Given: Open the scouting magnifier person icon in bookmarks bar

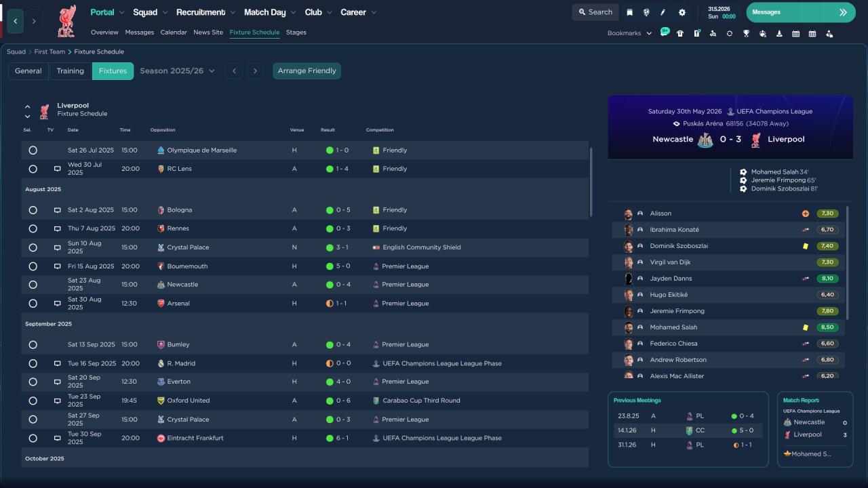Looking at the screenshot, I should click(x=713, y=33).
